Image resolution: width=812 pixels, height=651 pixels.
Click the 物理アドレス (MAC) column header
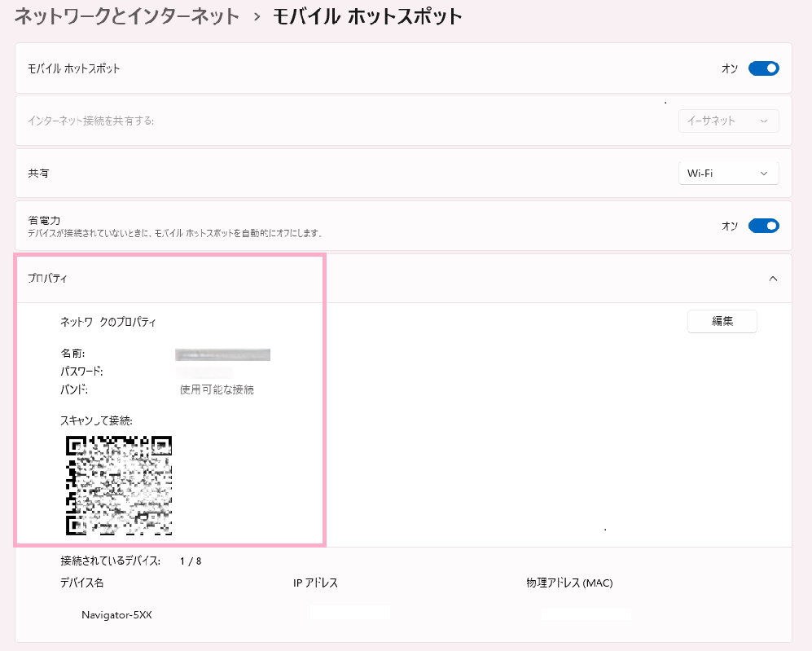(569, 583)
